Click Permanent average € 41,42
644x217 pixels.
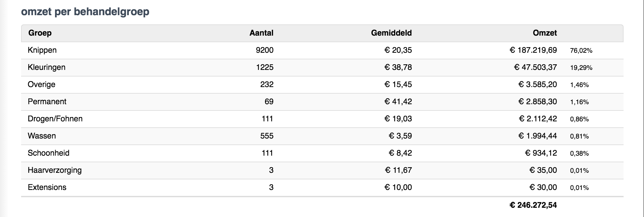tap(398, 102)
